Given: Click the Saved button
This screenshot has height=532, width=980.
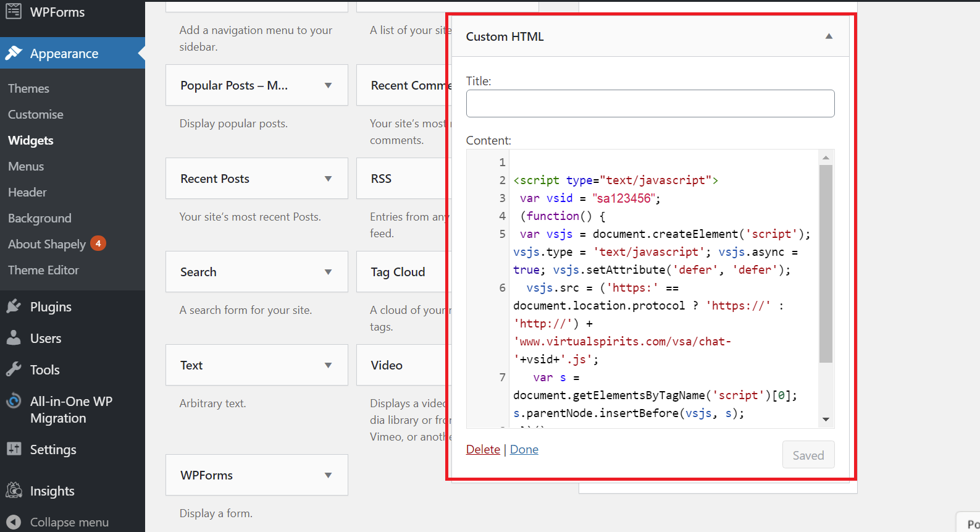Looking at the screenshot, I should (808, 455).
